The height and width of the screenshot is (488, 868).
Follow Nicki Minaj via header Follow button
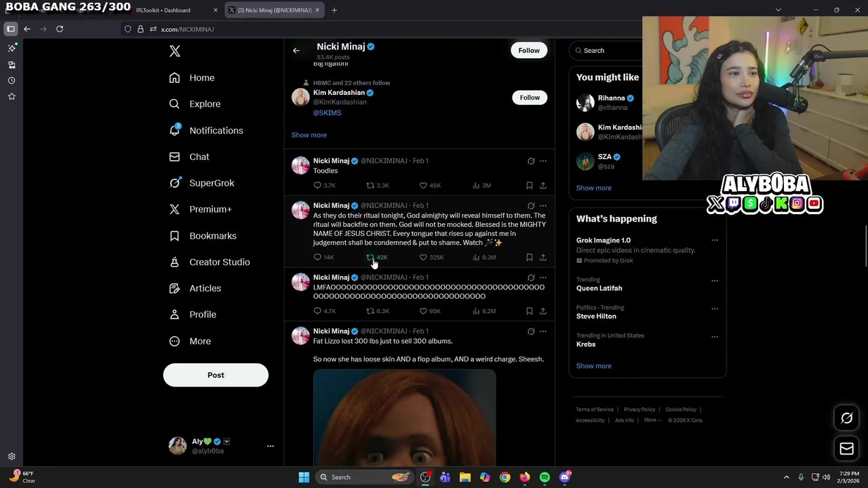click(x=529, y=50)
